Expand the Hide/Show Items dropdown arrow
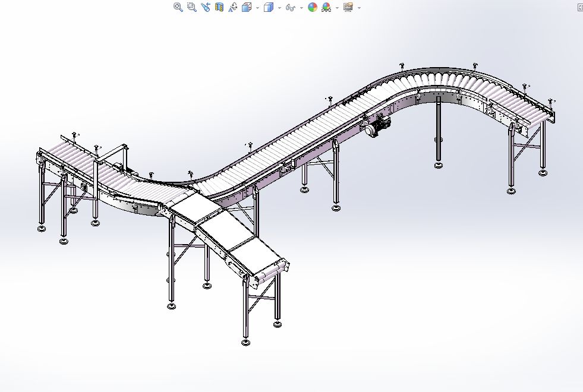The image size is (583, 392). coord(301,8)
